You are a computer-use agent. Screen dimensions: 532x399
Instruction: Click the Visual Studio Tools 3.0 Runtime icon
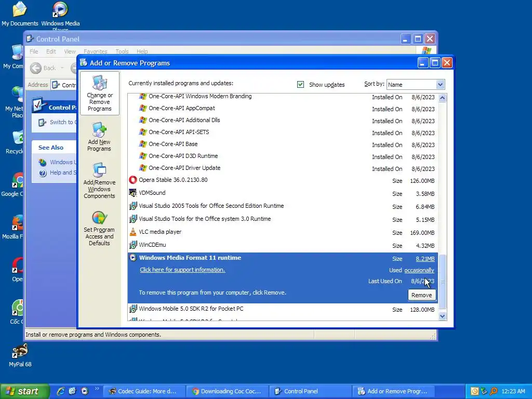pyautogui.click(x=133, y=219)
